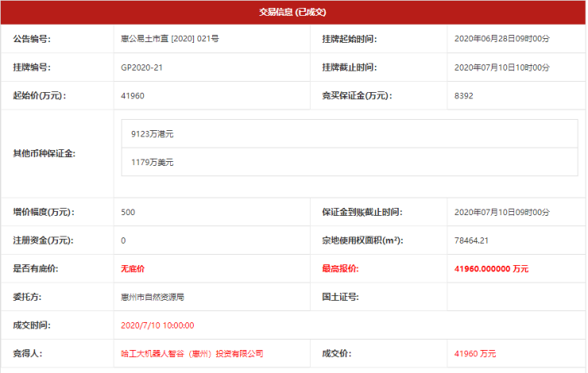The height and width of the screenshot is (373, 588).
Task: Click the 1179万美元 deposit row
Action: tap(349, 162)
